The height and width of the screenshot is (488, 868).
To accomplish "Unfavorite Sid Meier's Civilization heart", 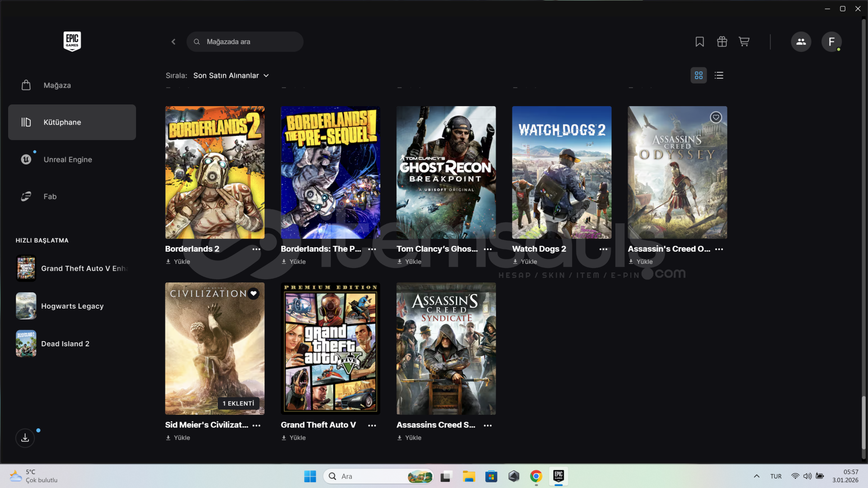I will [253, 294].
